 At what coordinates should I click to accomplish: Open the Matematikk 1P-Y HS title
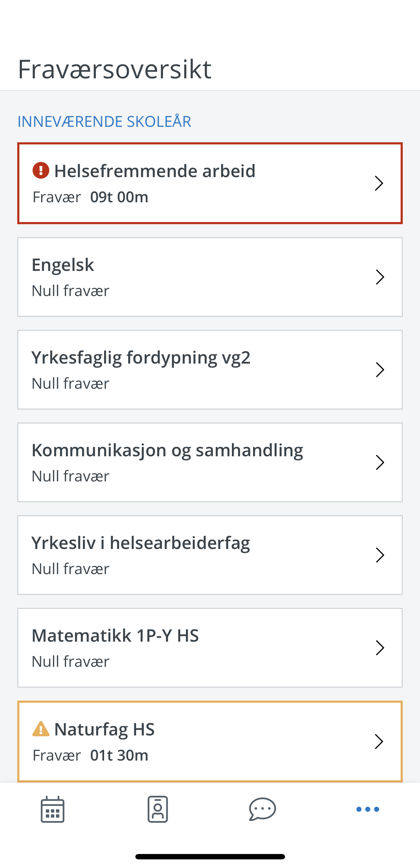[115, 636]
